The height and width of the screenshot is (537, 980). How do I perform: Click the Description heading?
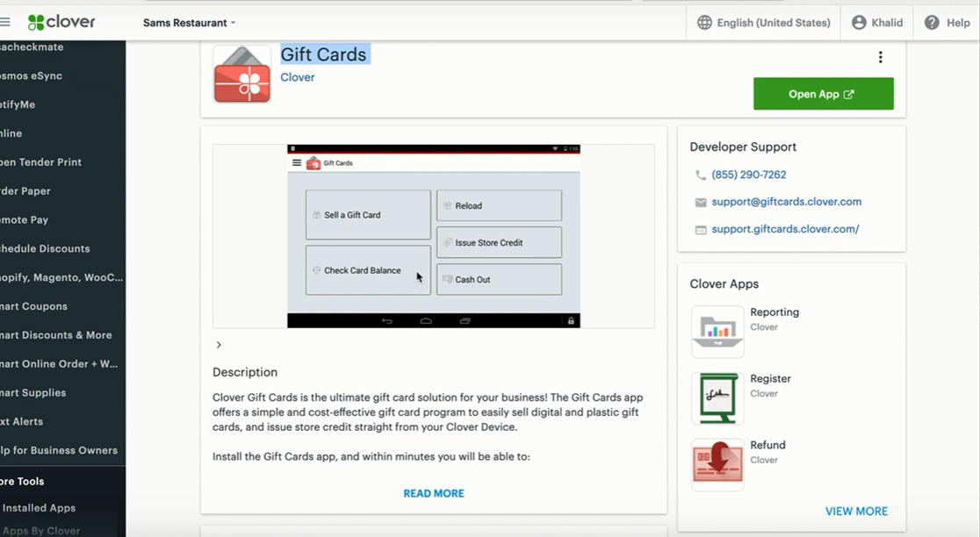click(x=245, y=372)
